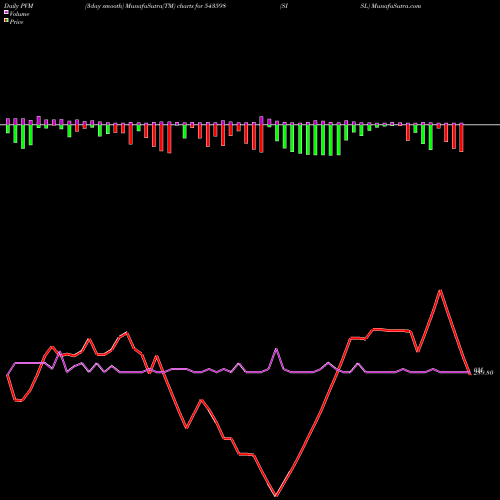Click the MunafaSutra charts for 543398 heading
Image resolution: width=500 pixels, height=500 pixels.
point(156,6)
